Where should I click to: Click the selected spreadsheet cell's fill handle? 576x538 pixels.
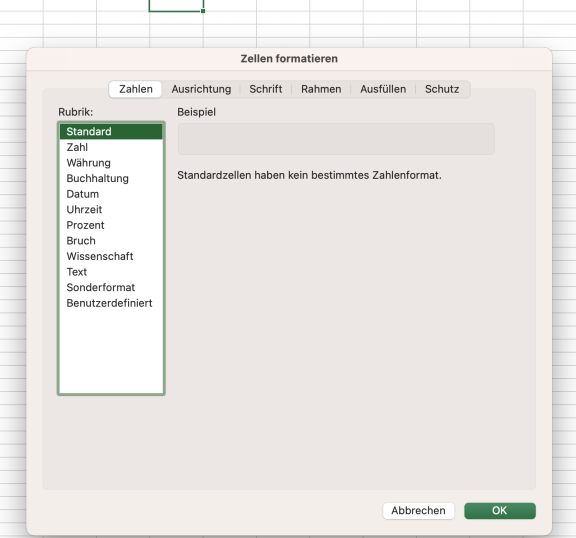click(203, 11)
